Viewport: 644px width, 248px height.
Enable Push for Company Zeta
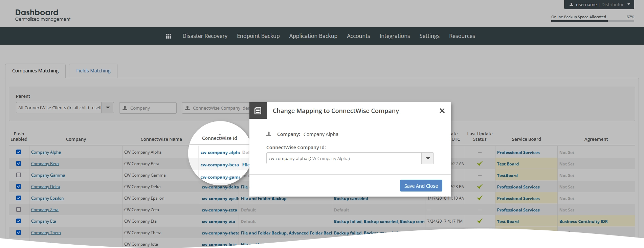19,209
